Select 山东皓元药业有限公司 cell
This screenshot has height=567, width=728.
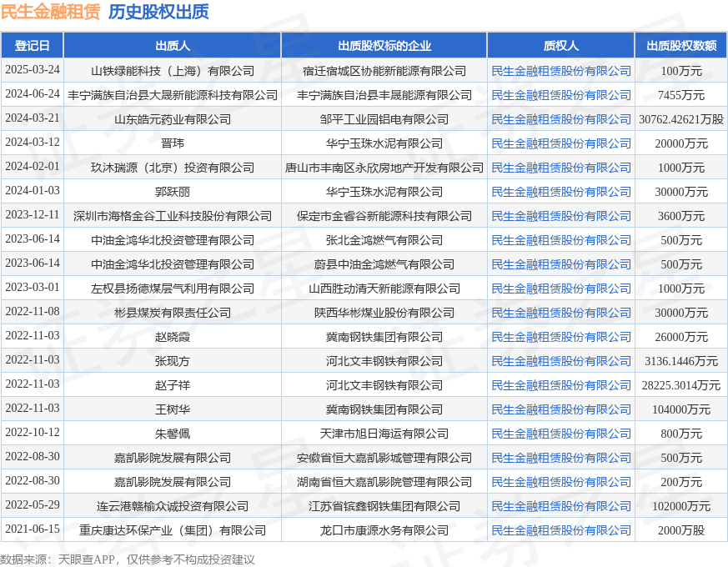click(173, 119)
